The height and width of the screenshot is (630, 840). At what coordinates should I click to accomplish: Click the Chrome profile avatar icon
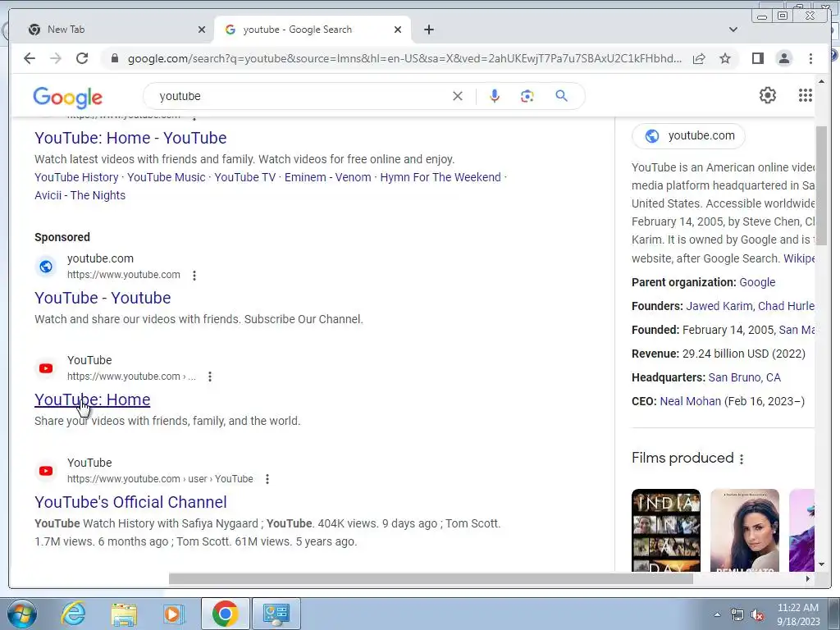pos(783,58)
